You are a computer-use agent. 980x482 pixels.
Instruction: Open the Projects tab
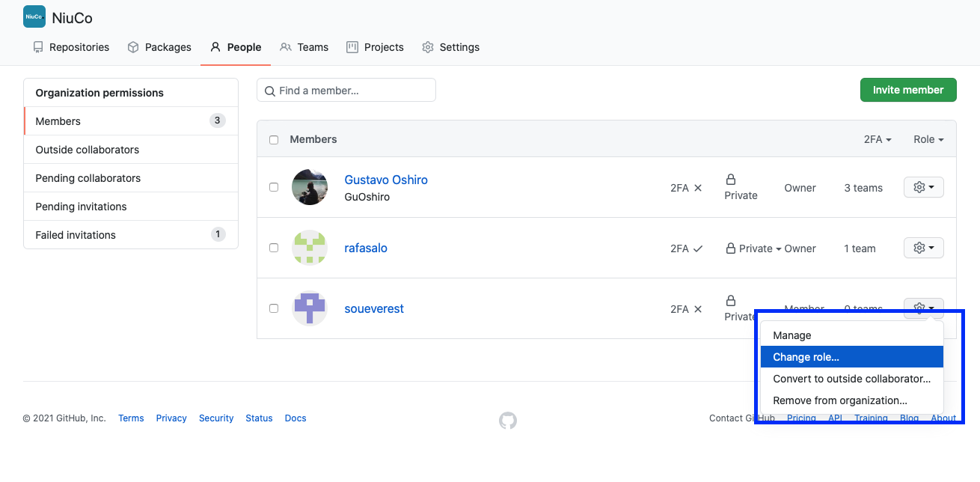[x=375, y=47]
